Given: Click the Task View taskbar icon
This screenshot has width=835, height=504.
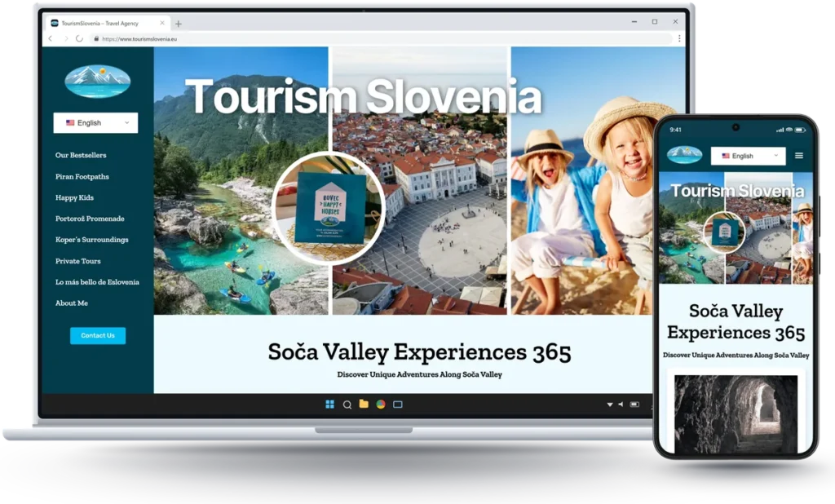Looking at the screenshot, I should 398,405.
